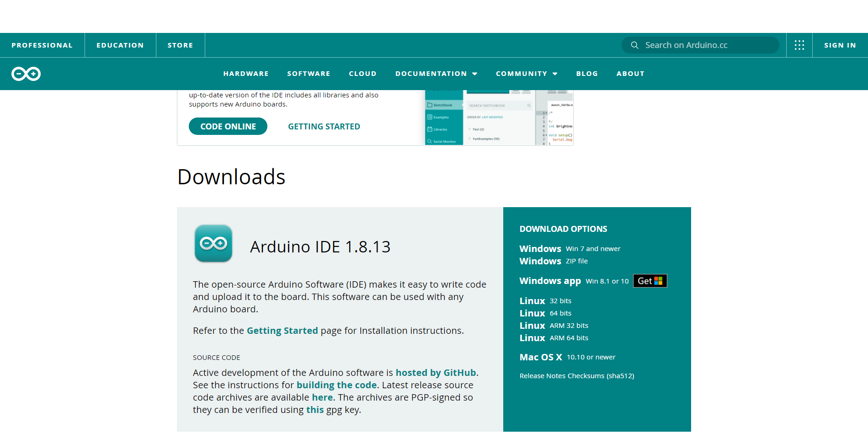Switch to the Software section
Image resolution: width=868 pixels, height=439 pixels.
click(x=309, y=74)
